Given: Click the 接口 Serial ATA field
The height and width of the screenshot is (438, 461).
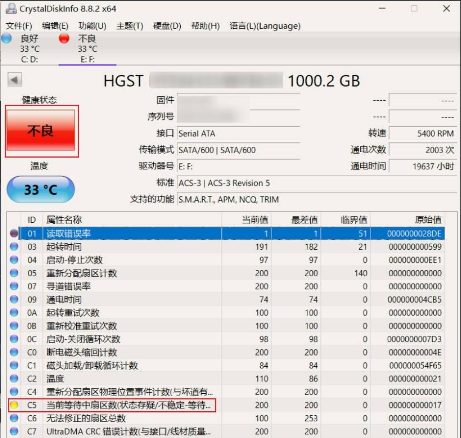Looking at the screenshot, I should coord(239,134).
